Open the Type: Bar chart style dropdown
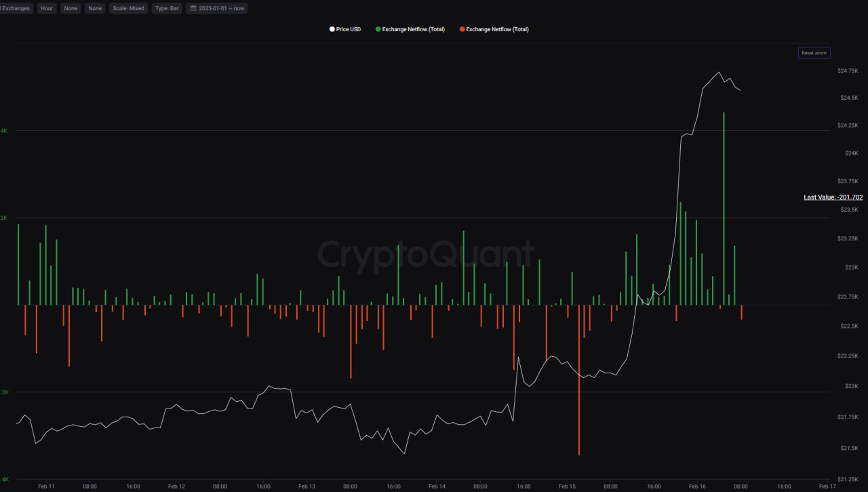The image size is (868, 492). coord(167,8)
